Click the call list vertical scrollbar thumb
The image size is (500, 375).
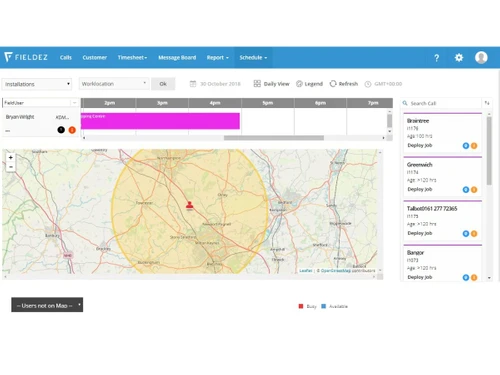(489, 151)
